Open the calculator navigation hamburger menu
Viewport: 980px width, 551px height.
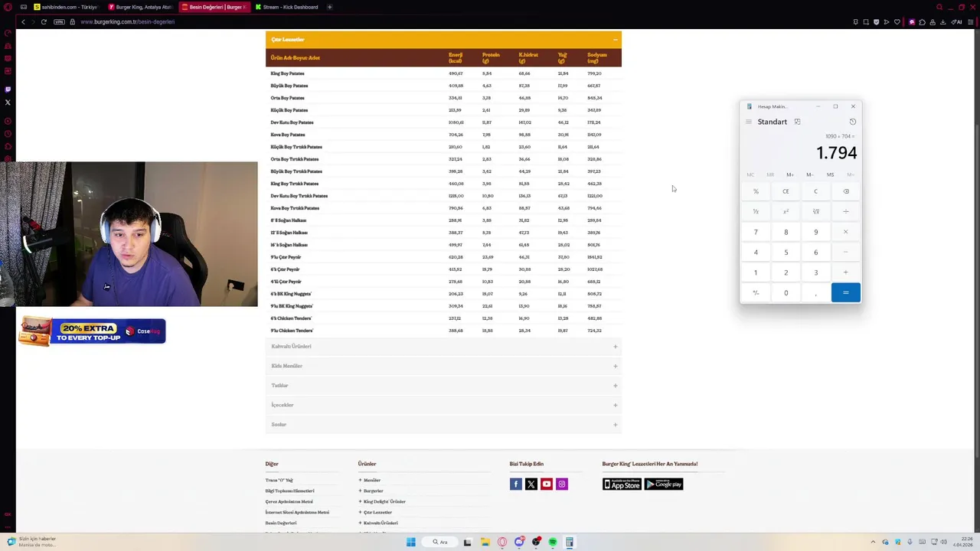click(749, 122)
